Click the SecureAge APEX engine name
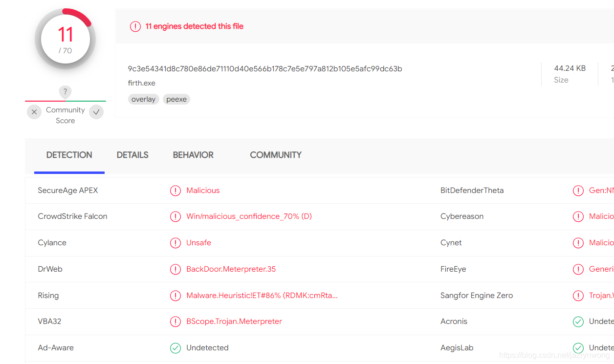The width and height of the screenshot is (614, 364). 68,191
